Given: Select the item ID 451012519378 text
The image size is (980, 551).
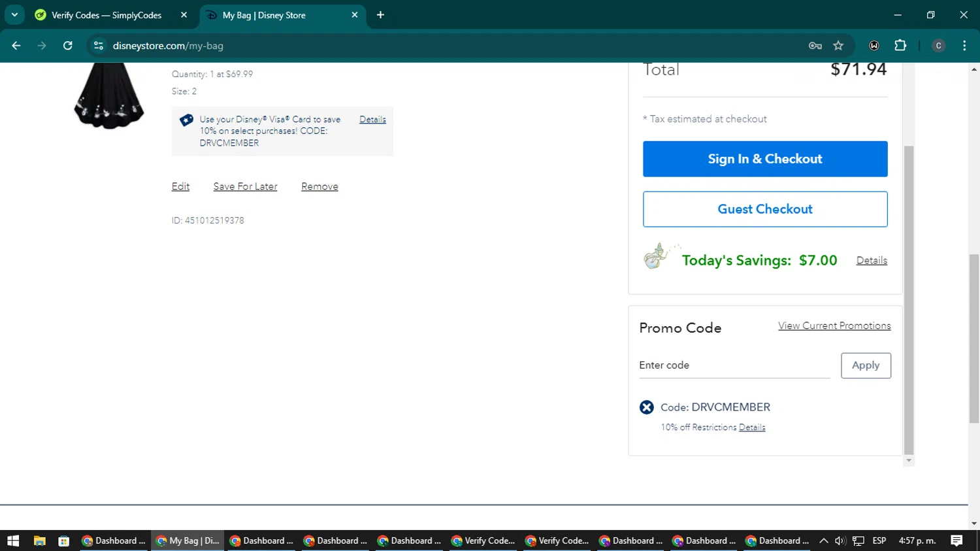Looking at the screenshot, I should coord(208,220).
